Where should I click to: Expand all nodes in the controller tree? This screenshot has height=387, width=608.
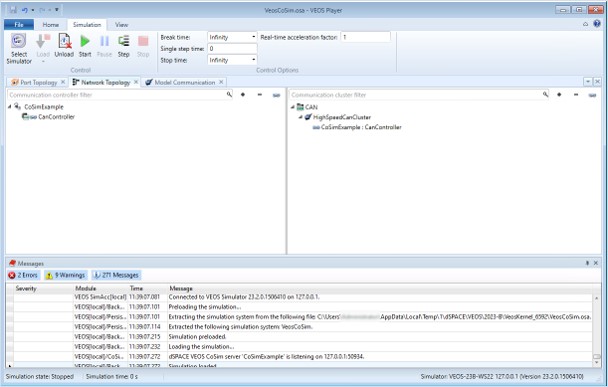pos(243,95)
